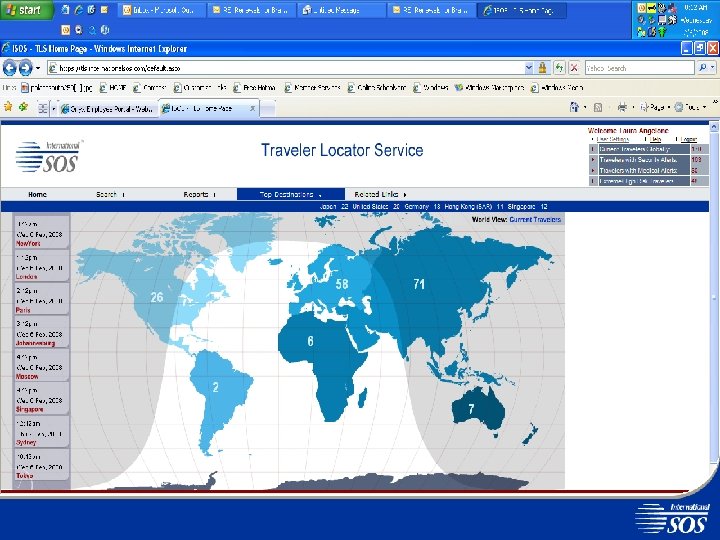Open the Quick Tabs grid icon

[x=43, y=108]
